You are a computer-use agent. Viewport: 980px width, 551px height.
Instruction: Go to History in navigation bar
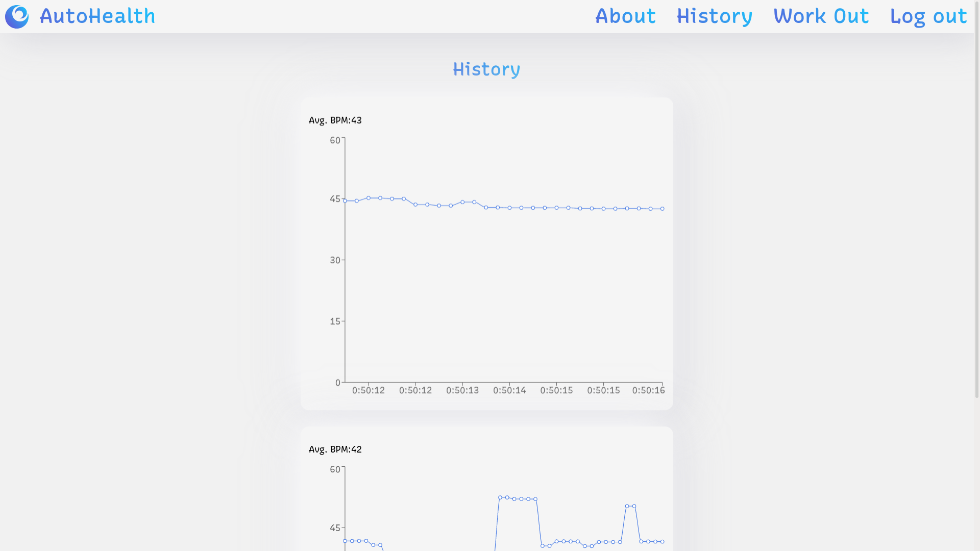pos(714,16)
